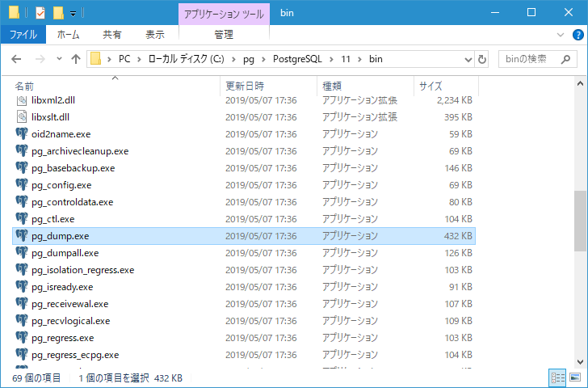This screenshot has height=388, width=588.
Task: Open the ファイル menu tab
Action: pyautogui.click(x=23, y=35)
